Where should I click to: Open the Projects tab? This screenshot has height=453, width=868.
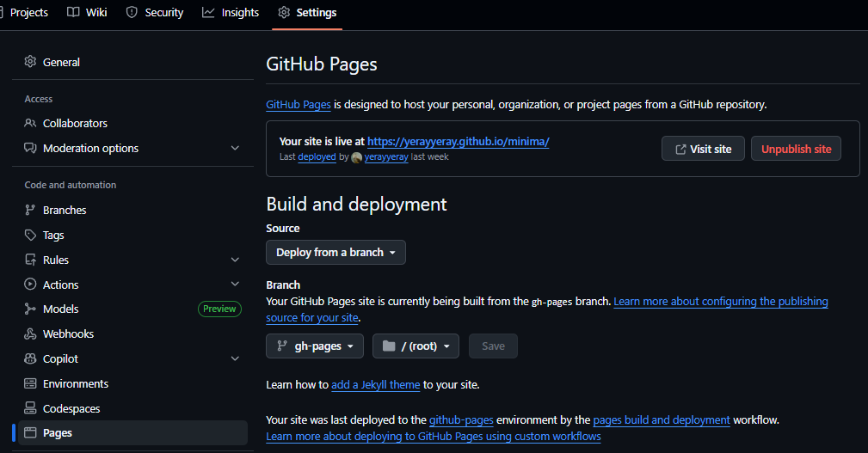(25, 12)
